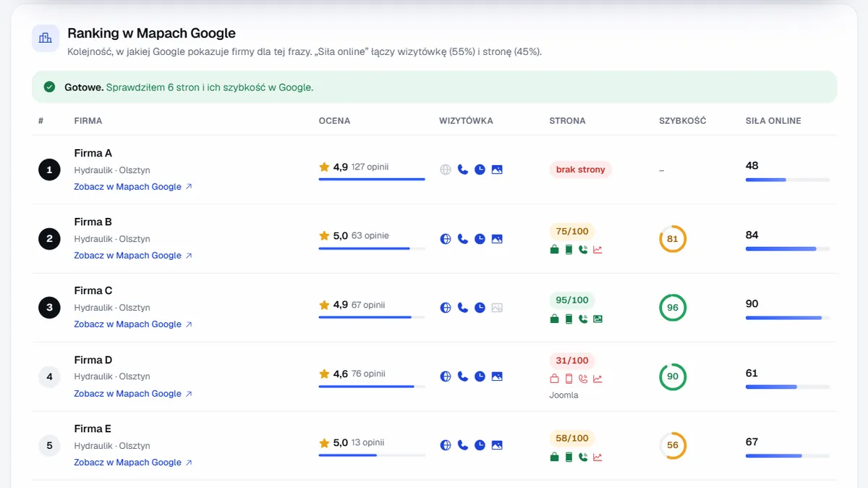Click the phone icon in Firma A wizytówka
The width and height of the screenshot is (868, 488).
(x=463, y=169)
